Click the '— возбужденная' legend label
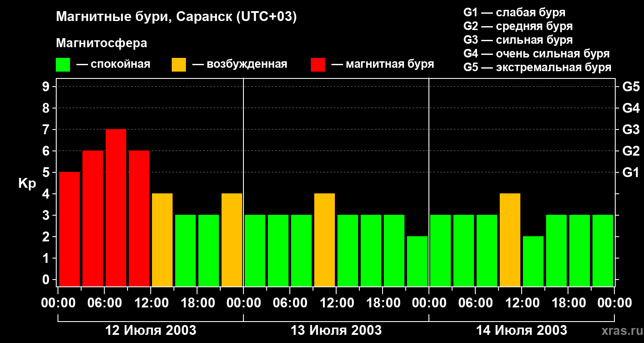 (x=240, y=64)
